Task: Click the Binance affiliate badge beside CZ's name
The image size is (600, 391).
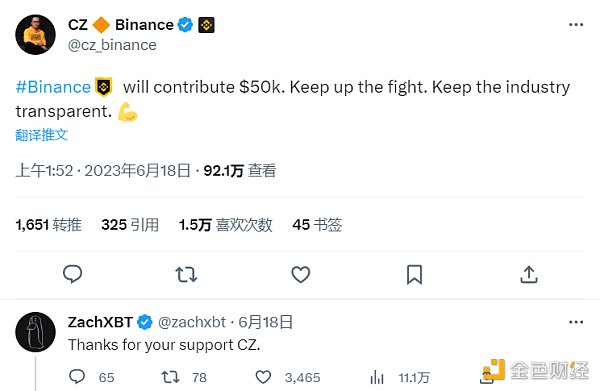Action: (206, 25)
